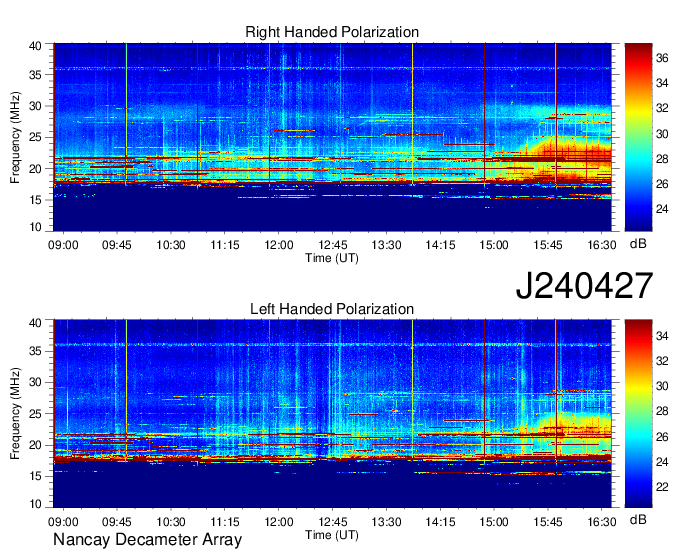Click 22 dB tick on Left Handed color bar
This screenshot has height=552, width=680.
pyautogui.click(x=662, y=487)
